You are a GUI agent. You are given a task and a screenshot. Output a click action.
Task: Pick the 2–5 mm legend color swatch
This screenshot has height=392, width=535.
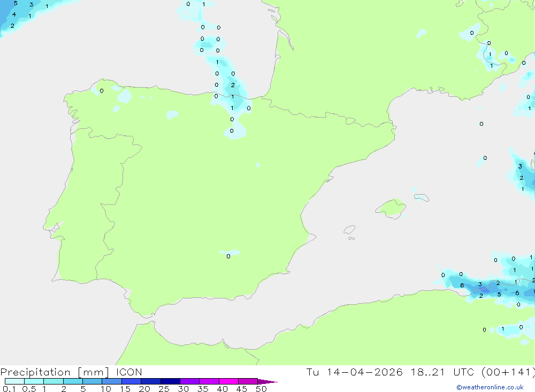click(73, 381)
